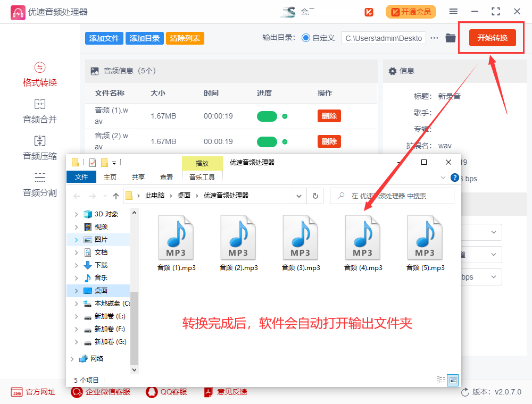Image resolution: width=532 pixels, height=404 pixels.
Task: Click the Explorer search box
Action: [392, 196]
